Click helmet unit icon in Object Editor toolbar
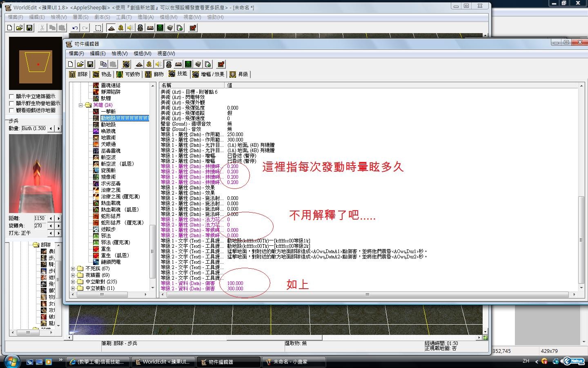588x368 pixels. pyautogui.click(x=169, y=64)
